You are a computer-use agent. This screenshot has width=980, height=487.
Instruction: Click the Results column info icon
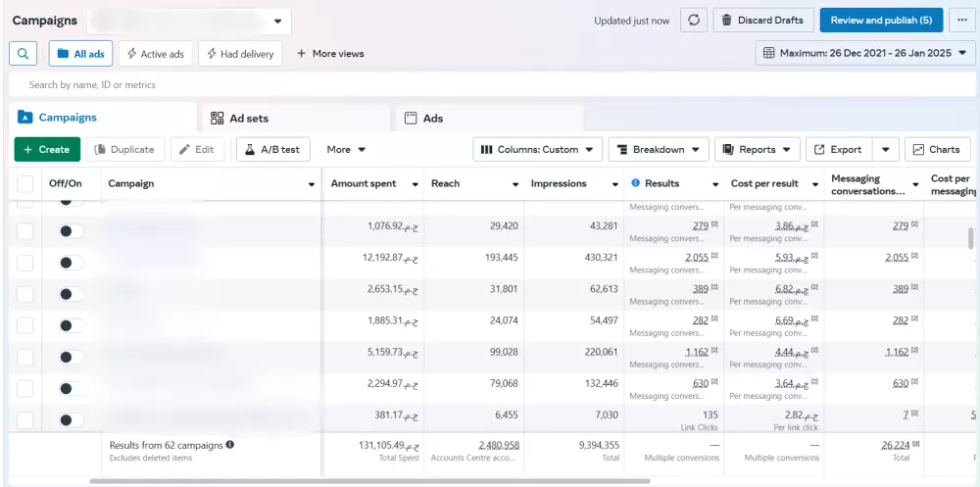pos(635,183)
